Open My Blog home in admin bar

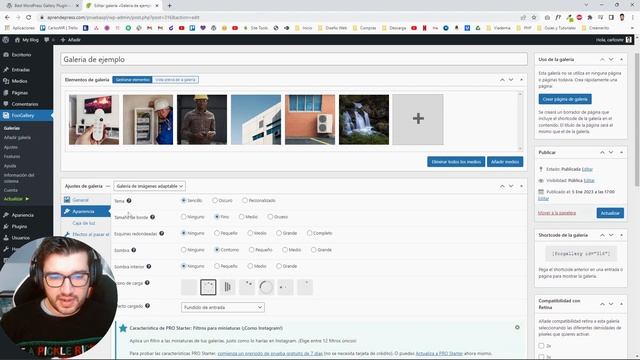tap(27, 40)
